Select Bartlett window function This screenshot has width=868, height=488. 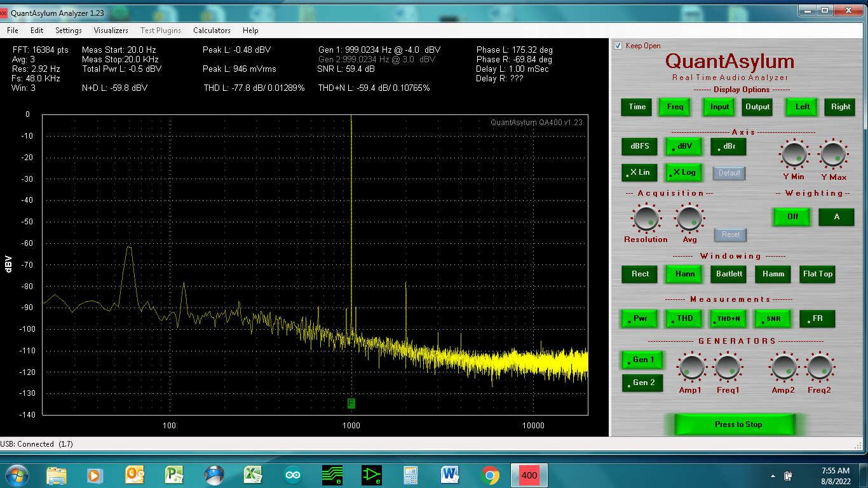[729, 274]
